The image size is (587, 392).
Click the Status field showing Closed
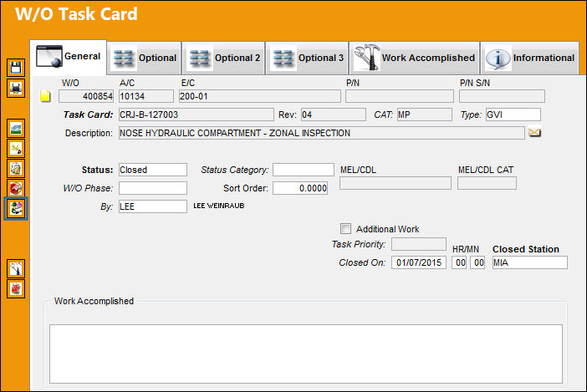(x=153, y=170)
